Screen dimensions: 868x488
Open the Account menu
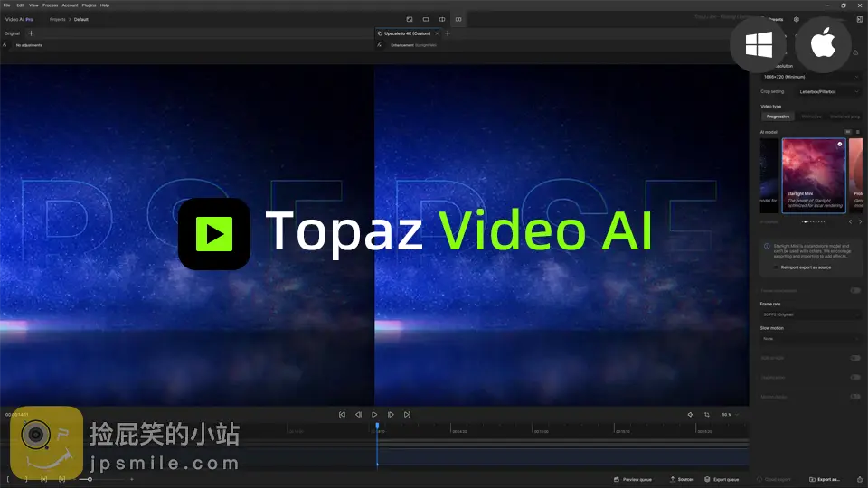tap(70, 5)
